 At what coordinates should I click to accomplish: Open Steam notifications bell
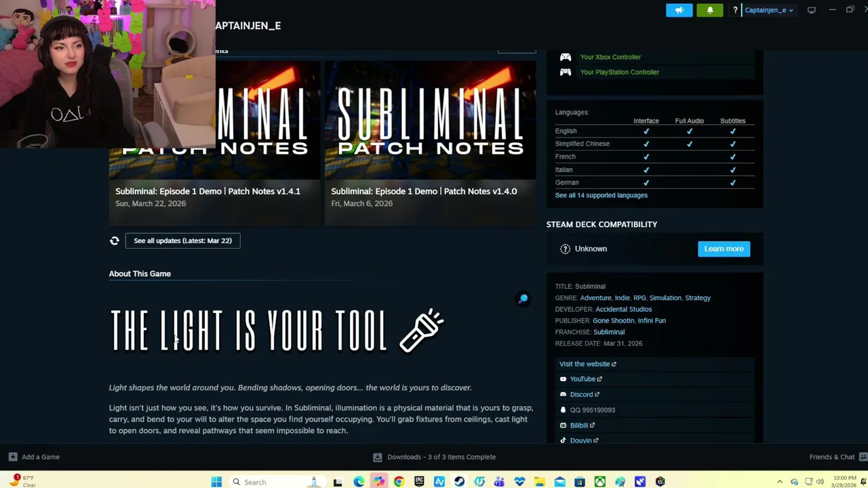(710, 10)
